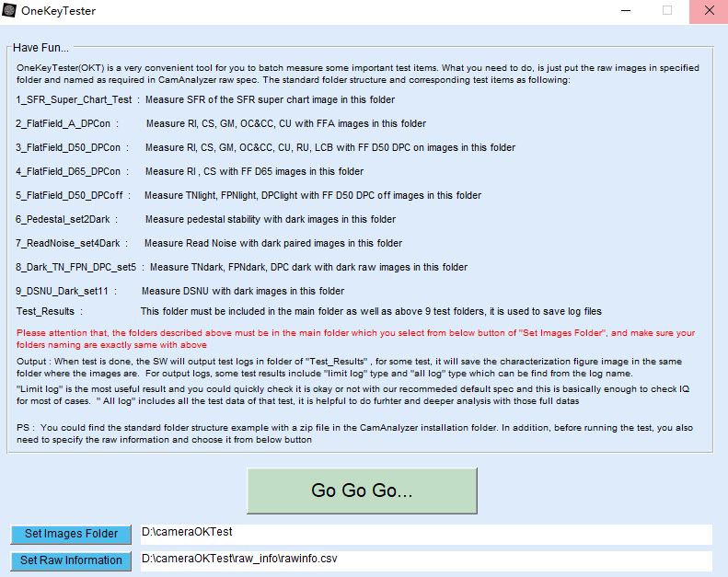Click 'Measure TNlight, FPNlight, DPClight' description
Screen dimensions: 728x577
pos(313,195)
